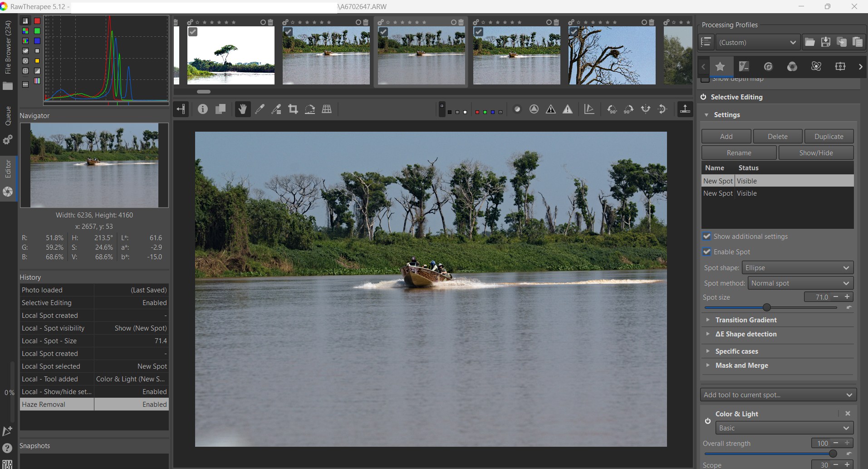Toggle before/after view icon
Screen dimensions: 868x469
tap(221, 109)
